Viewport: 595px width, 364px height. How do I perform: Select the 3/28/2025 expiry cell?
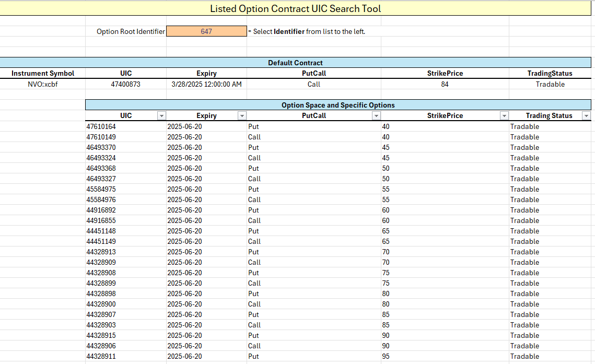[206, 84]
